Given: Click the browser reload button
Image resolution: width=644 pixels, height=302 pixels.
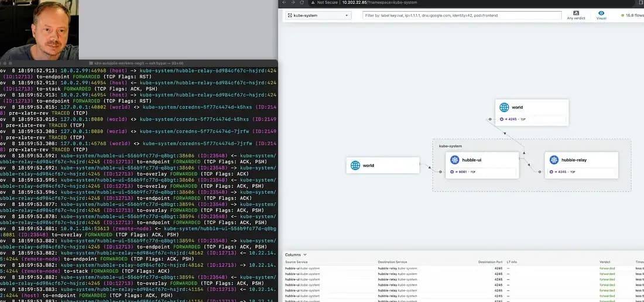Looking at the screenshot, I should coord(303,2).
